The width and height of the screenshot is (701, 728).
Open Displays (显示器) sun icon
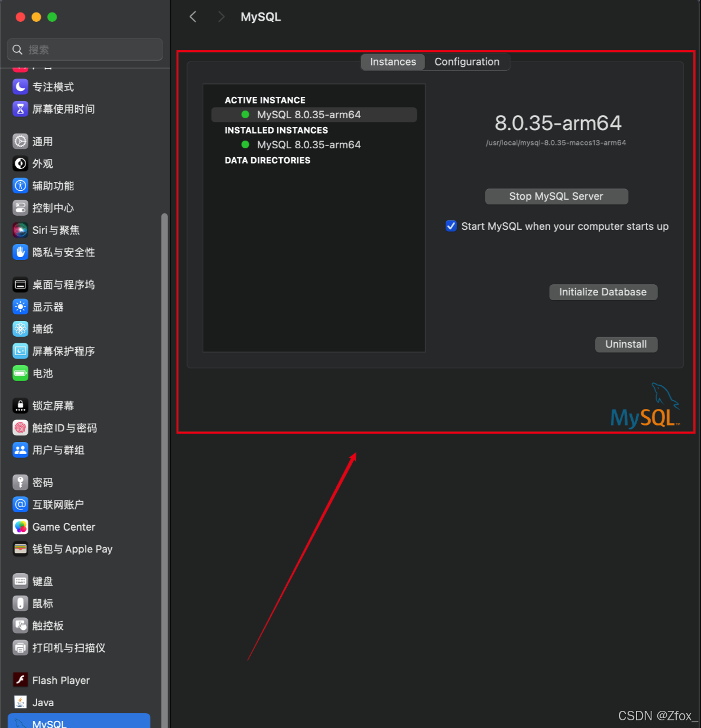coord(21,307)
